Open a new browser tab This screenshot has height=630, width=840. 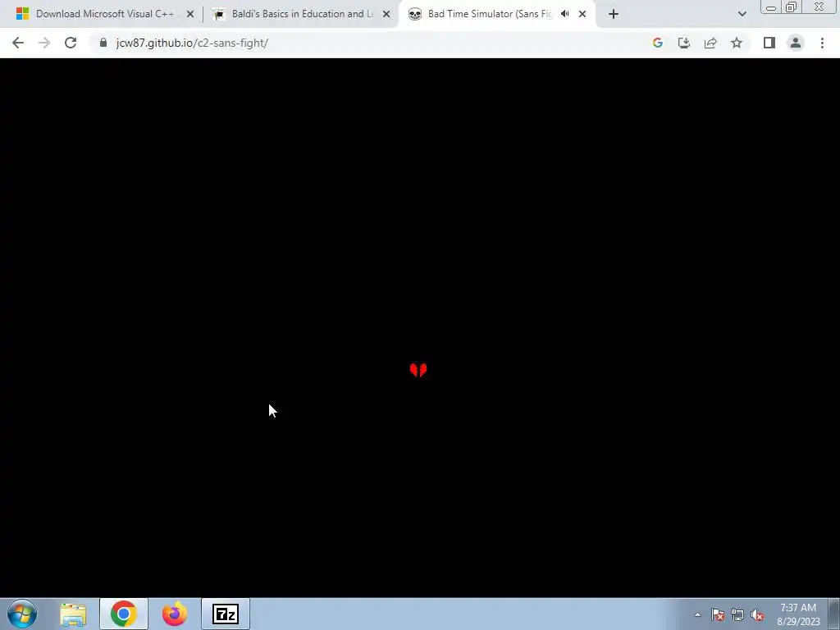(x=614, y=14)
